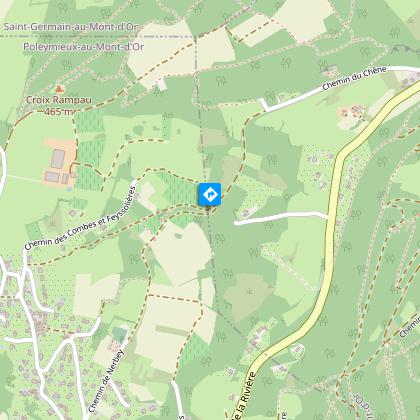Select the largest grey farm building near Croix Rampau
Image resolution: width=420 pixels, height=420 pixels.
click(58, 159)
